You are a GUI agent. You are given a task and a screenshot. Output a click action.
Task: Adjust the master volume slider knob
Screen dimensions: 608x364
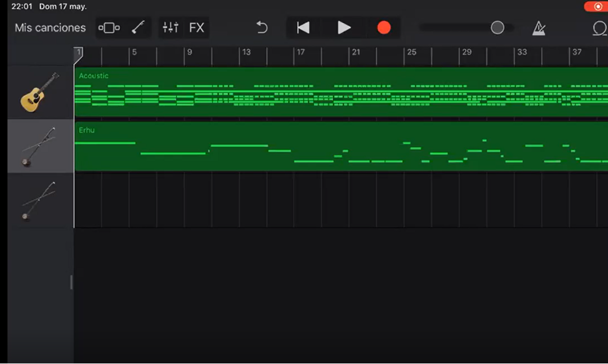pos(497,27)
